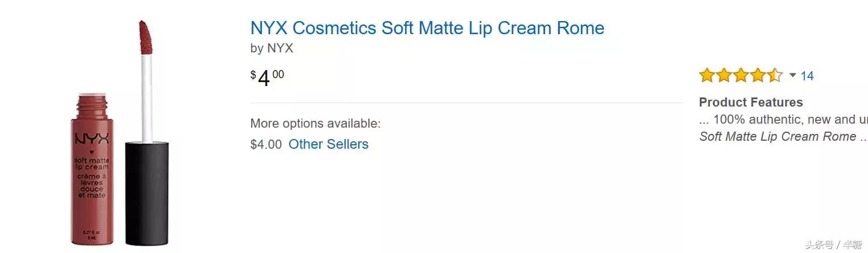868x253 pixels.
Task: Open the 14 customer reviews count
Action: 807,76
